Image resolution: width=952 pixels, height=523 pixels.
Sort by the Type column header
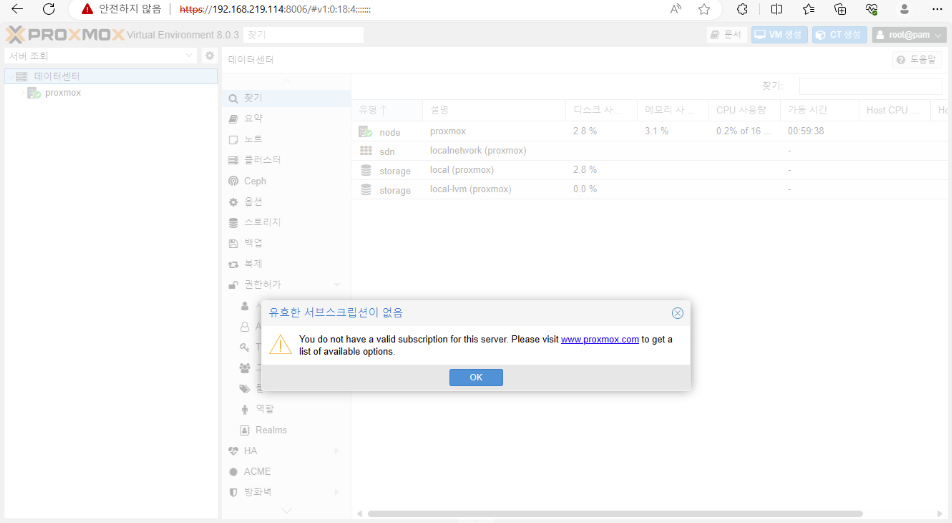[387, 110]
